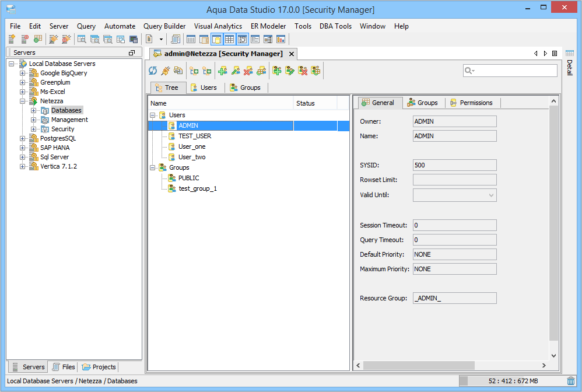
Task: Collapse the Users node in the security tree
Action: tap(153, 115)
